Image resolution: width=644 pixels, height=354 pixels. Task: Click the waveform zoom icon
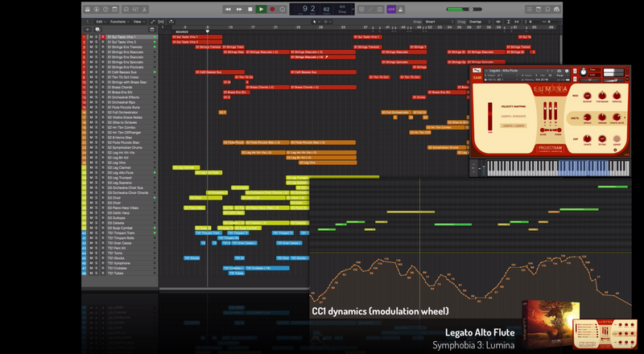pos(498,22)
